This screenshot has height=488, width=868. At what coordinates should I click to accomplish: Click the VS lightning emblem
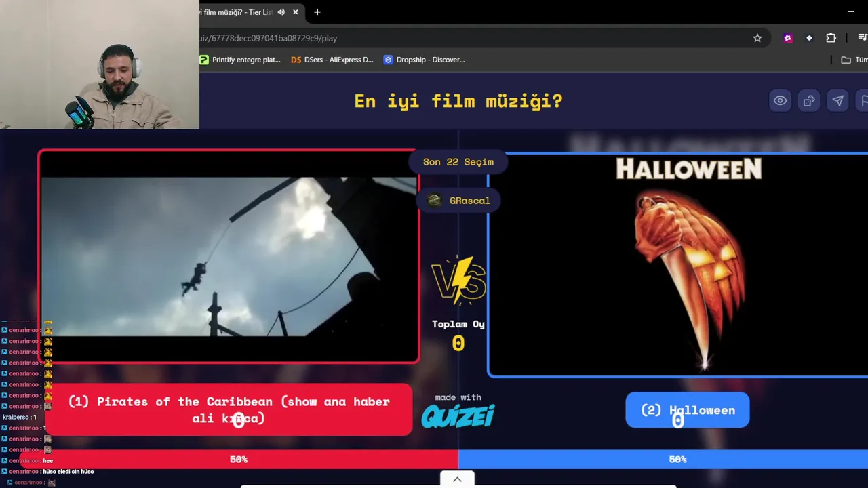458,281
